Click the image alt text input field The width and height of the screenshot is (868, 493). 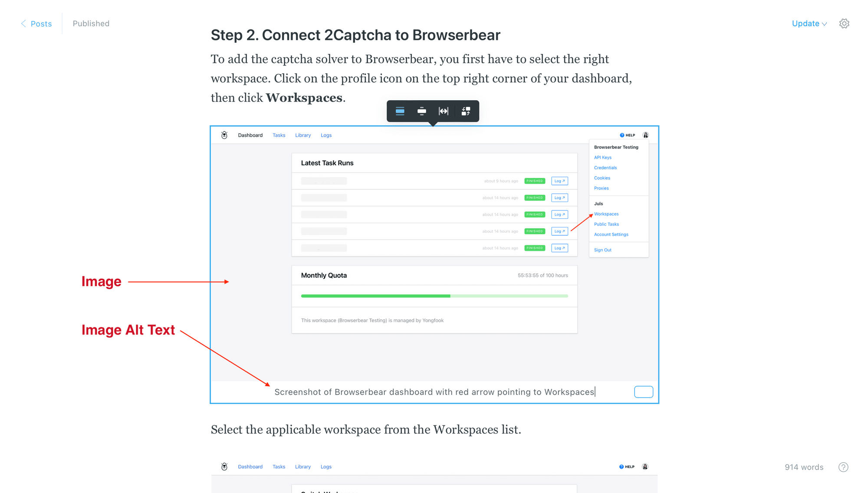[434, 391]
